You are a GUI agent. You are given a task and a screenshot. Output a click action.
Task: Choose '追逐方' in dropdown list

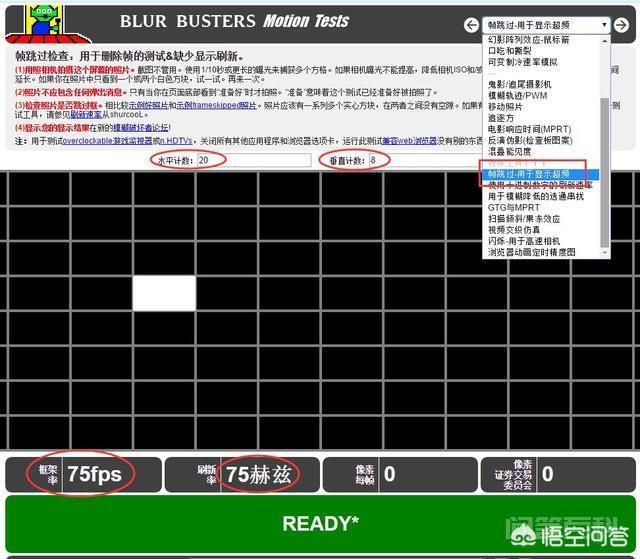click(x=501, y=118)
